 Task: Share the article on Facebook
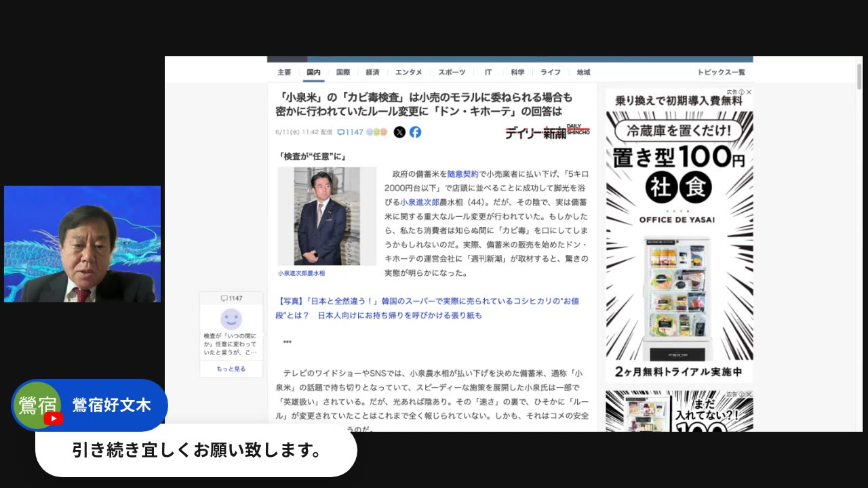tap(415, 132)
